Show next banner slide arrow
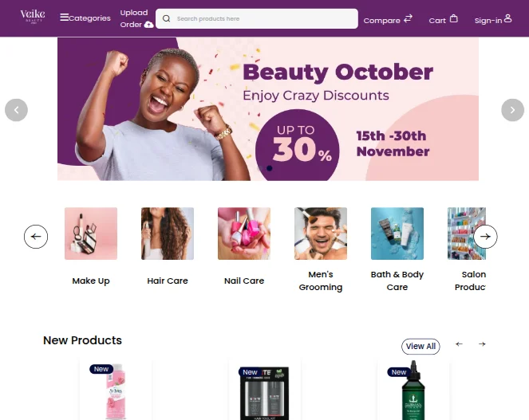Viewport: 529px width, 420px height. pos(512,110)
